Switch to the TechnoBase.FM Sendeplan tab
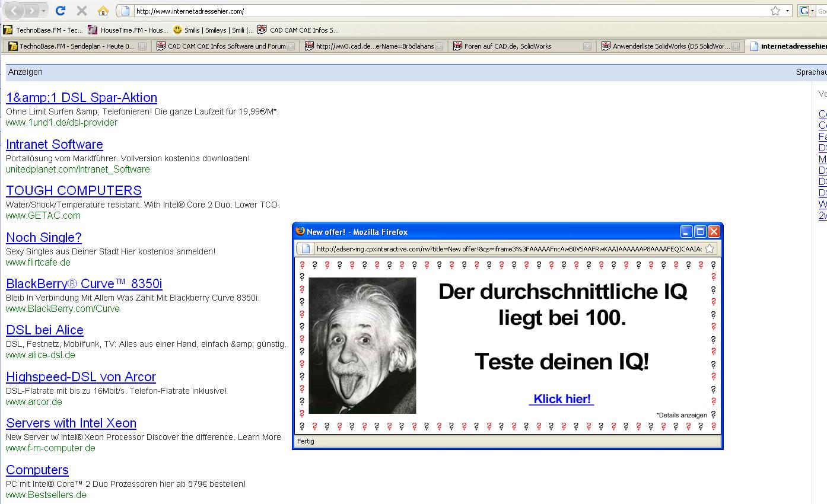The image size is (827, 504). [x=75, y=46]
